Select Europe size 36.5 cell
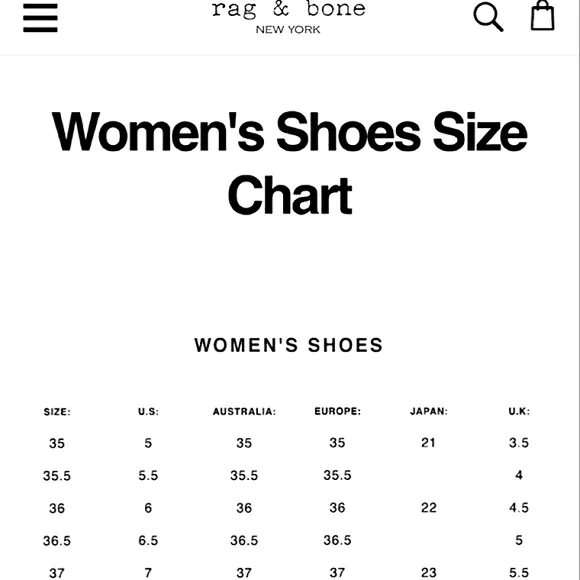580x580 pixels. pos(337,540)
